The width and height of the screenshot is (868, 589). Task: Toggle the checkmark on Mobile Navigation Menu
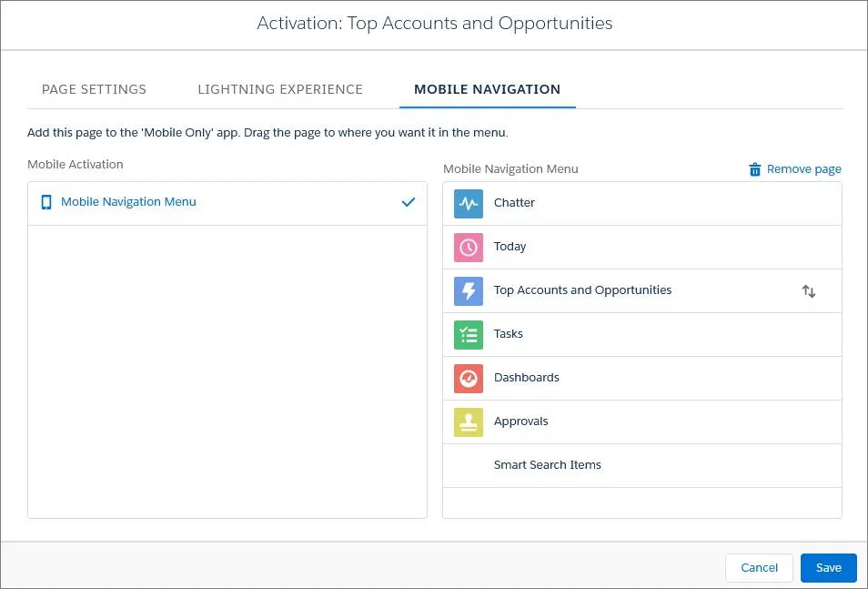(x=409, y=202)
